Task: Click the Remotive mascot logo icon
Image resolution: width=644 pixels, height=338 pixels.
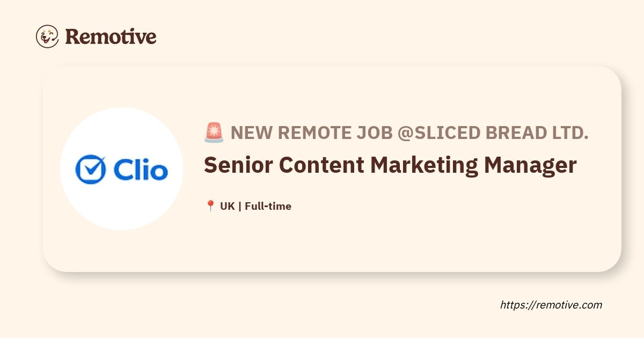Action: (47, 36)
